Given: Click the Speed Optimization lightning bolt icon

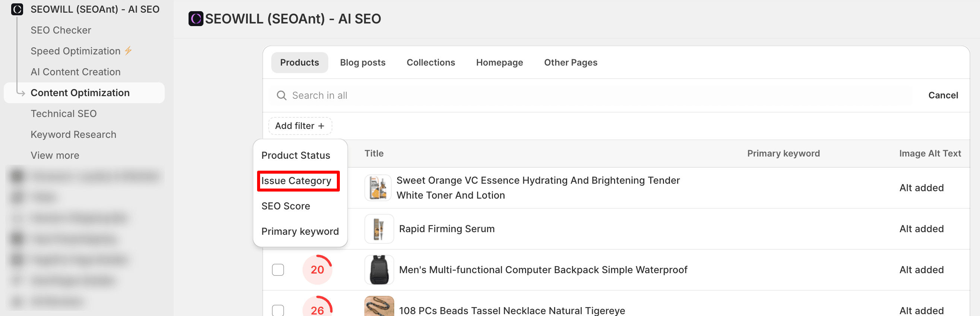Looking at the screenshot, I should 129,51.
